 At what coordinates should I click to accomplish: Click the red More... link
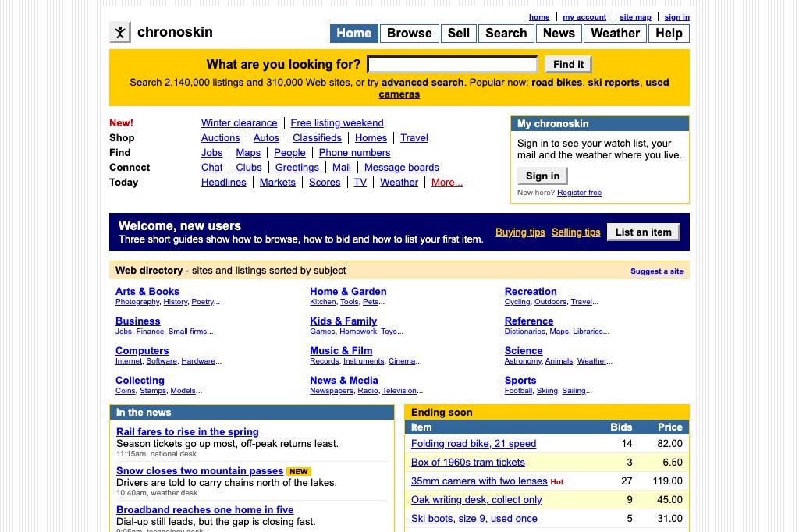447,182
